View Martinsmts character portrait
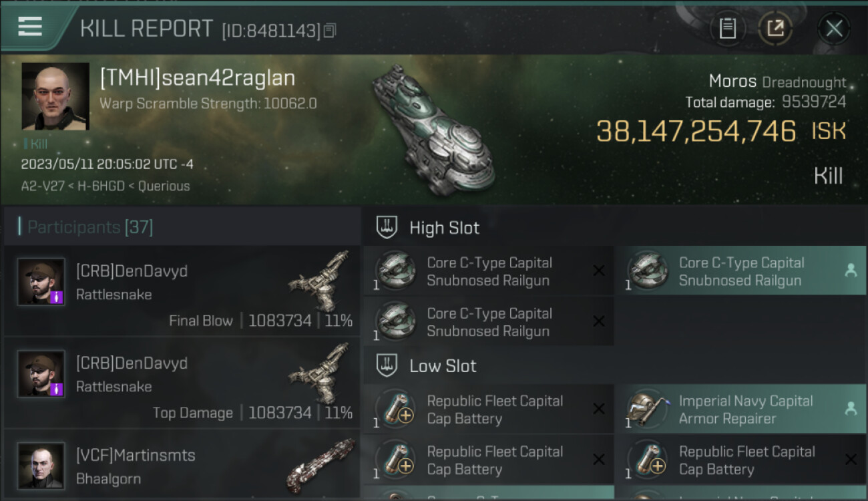 click(x=41, y=466)
